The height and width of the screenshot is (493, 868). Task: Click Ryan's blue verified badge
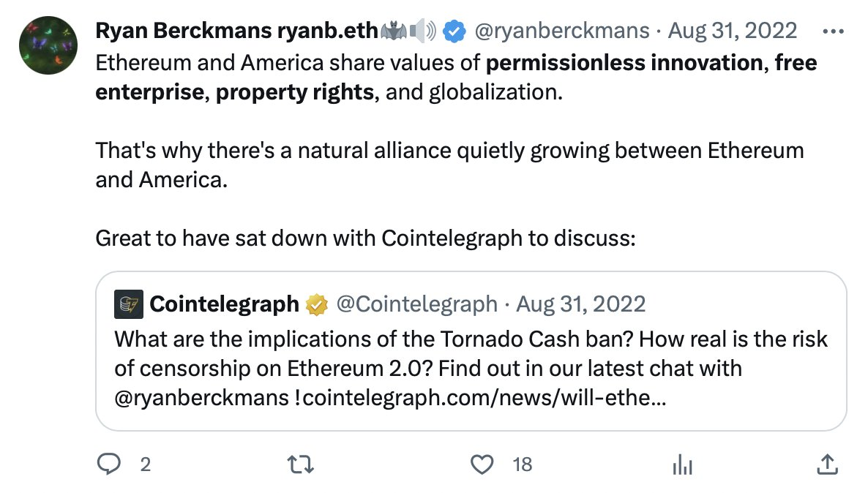[455, 31]
